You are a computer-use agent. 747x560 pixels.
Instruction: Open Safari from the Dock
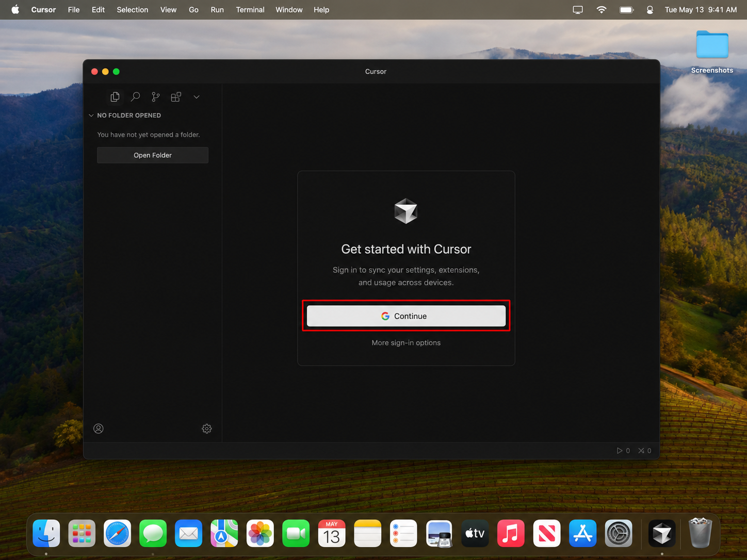coord(118,533)
